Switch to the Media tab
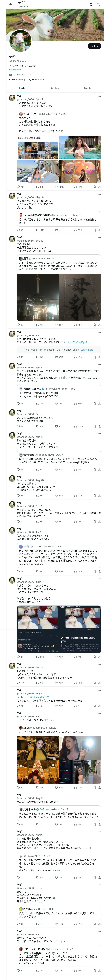Screen dimensions: 110x980 88,88
